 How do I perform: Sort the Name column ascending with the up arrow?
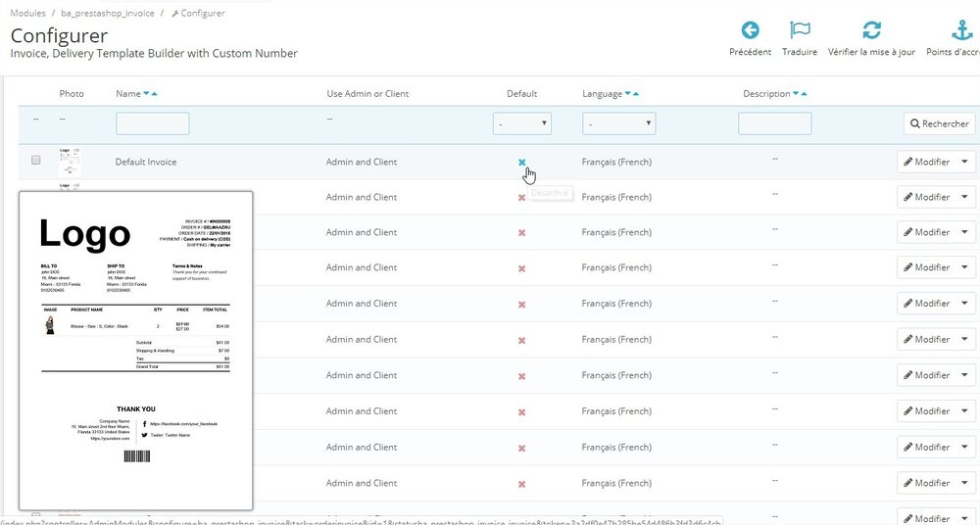coord(155,94)
